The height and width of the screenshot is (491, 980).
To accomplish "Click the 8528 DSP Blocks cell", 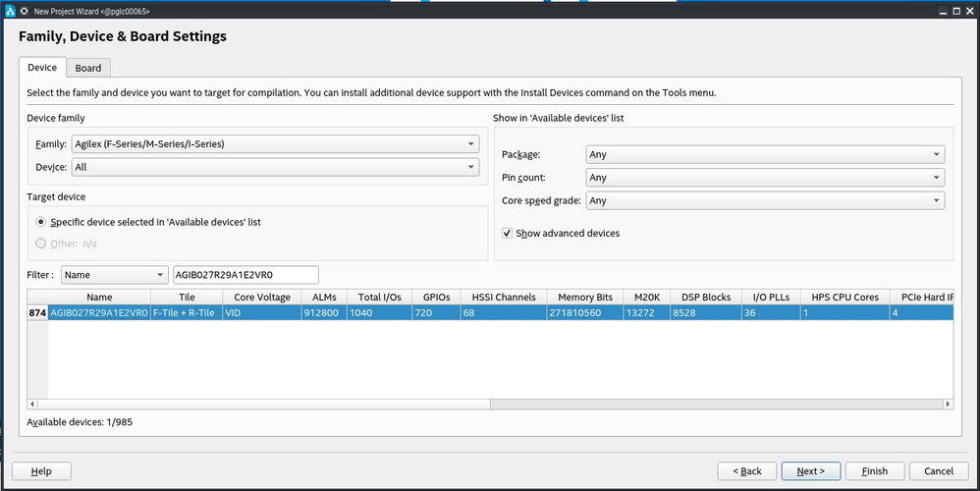I will [706, 312].
